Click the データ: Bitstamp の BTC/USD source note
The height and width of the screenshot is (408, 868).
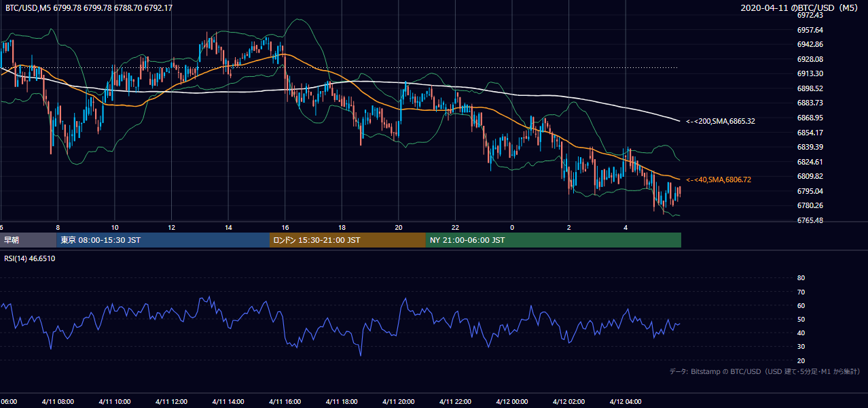pyautogui.click(x=765, y=372)
